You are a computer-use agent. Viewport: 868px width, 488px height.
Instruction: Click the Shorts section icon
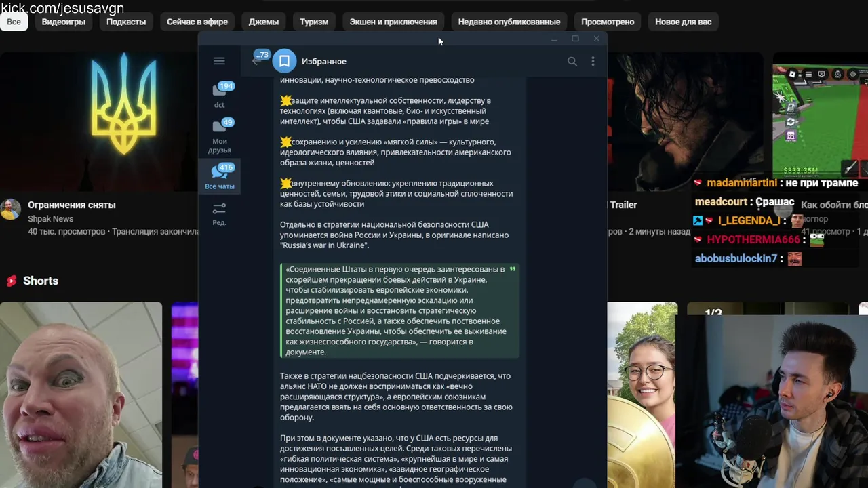(x=11, y=281)
